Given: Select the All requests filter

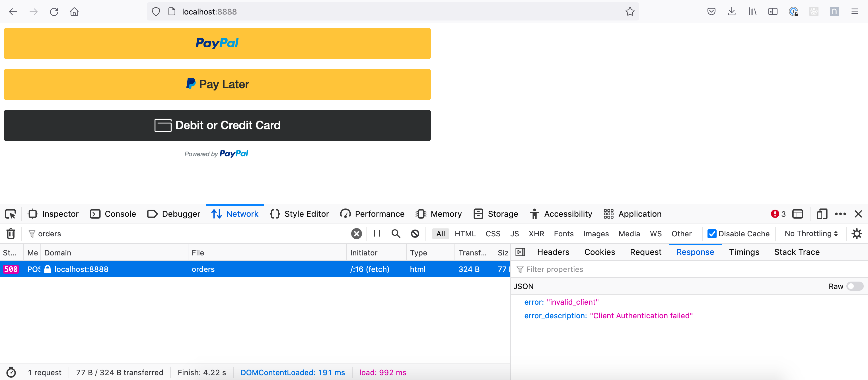Looking at the screenshot, I should tap(440, 234).
